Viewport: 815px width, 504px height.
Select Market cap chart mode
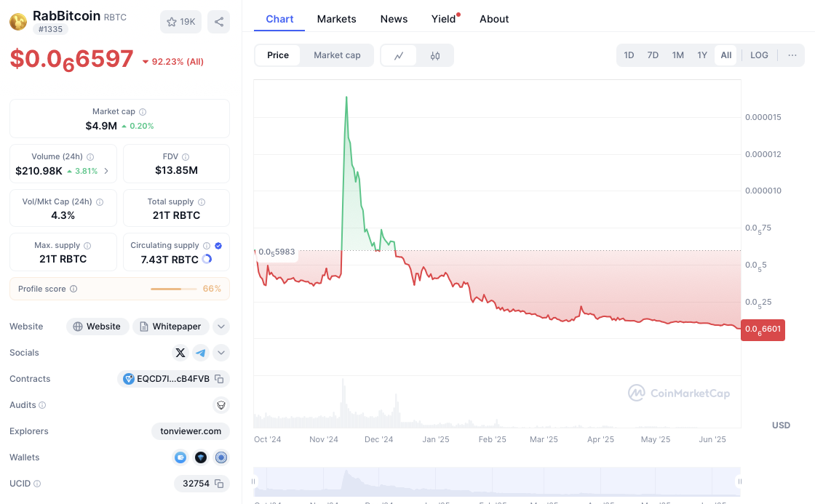click(x=337, y=55)
